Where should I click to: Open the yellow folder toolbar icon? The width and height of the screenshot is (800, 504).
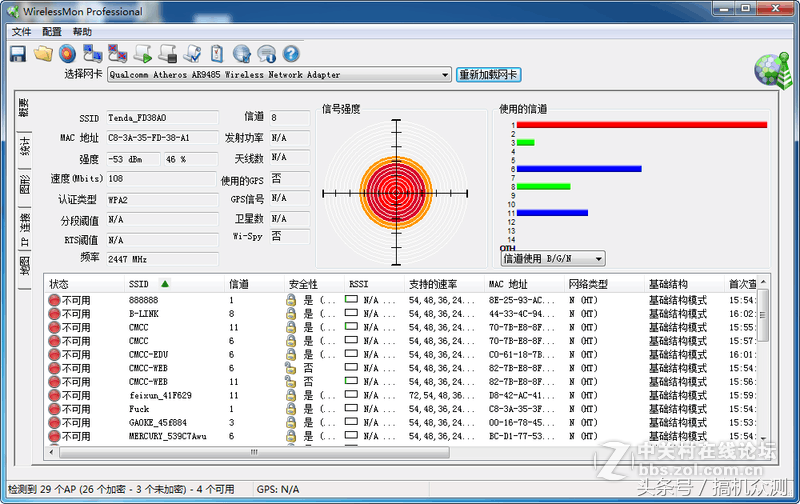pos(43,54)
